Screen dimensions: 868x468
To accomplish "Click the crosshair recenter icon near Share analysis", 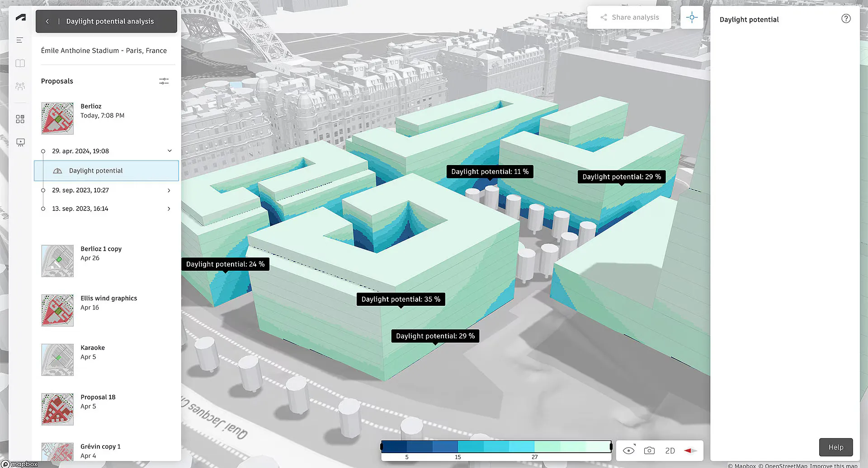I will click(692, 17).
